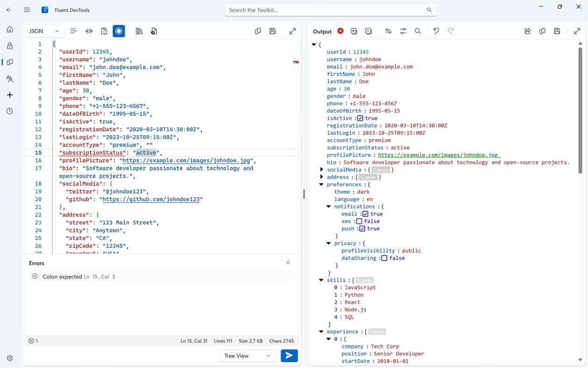
Task: Open the Output filter sliders options
Action: [403, 31]
